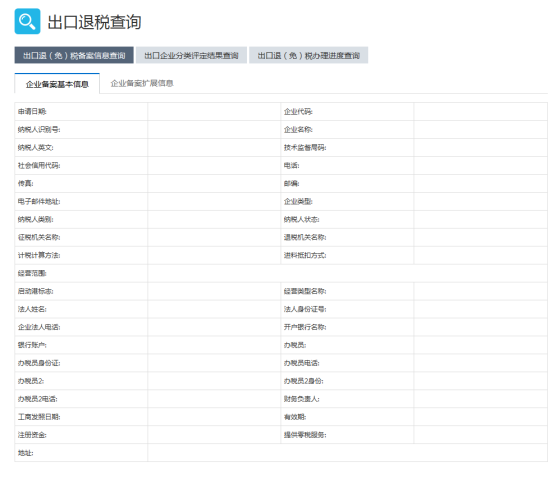The width and height of the screenshot is (555, 503).
Task: Select the 开户银行名称 label
Action: pyautogui.click(x=305, y=327)
